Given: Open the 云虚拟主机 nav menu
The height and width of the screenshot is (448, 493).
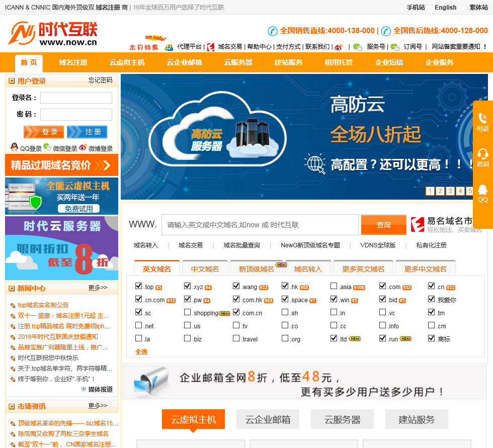Looking at the screenshot, I should tap(127, 62).
